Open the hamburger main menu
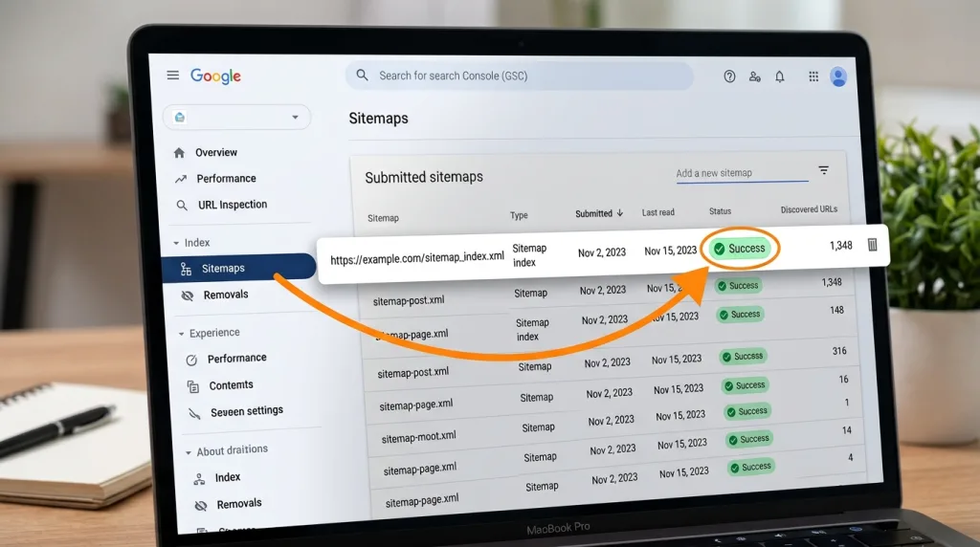The image size is (980, 547). 173,75
